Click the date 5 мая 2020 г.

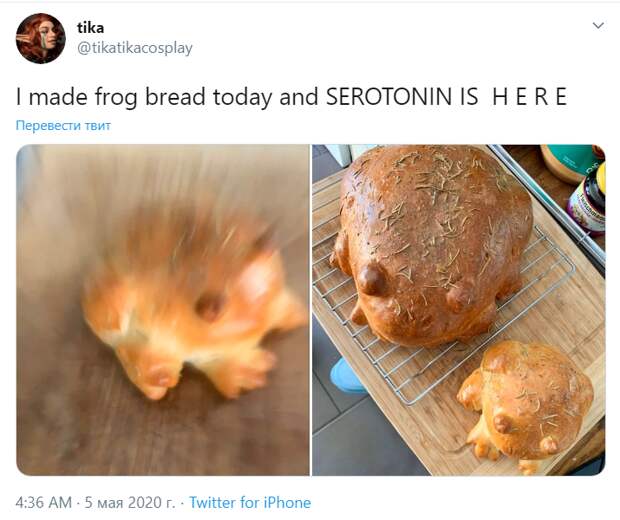coord(130,503)
